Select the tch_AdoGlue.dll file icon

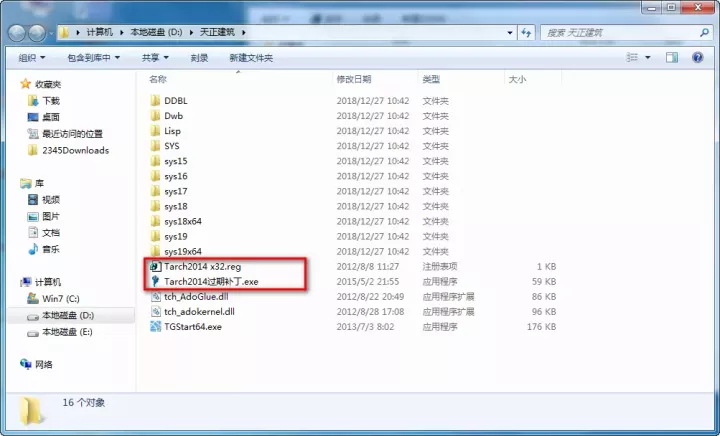click(x=155, y=297)
